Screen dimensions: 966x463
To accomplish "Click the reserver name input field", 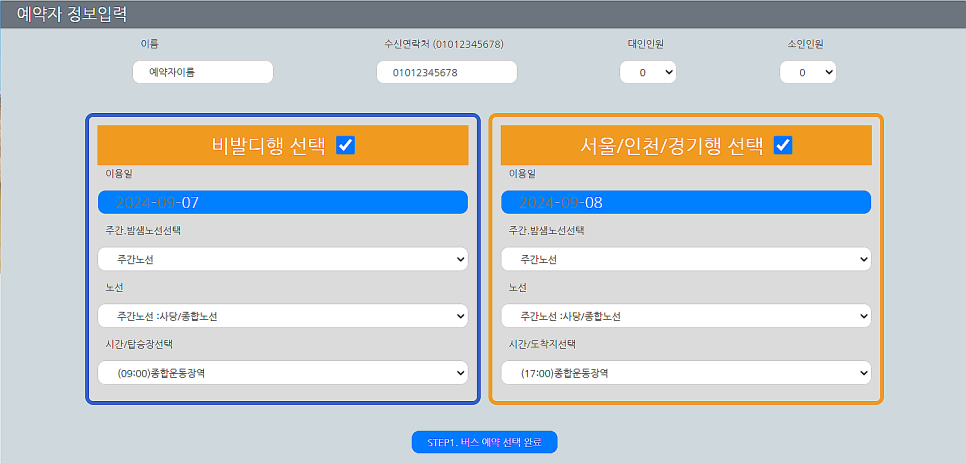I will coord(203,72).
